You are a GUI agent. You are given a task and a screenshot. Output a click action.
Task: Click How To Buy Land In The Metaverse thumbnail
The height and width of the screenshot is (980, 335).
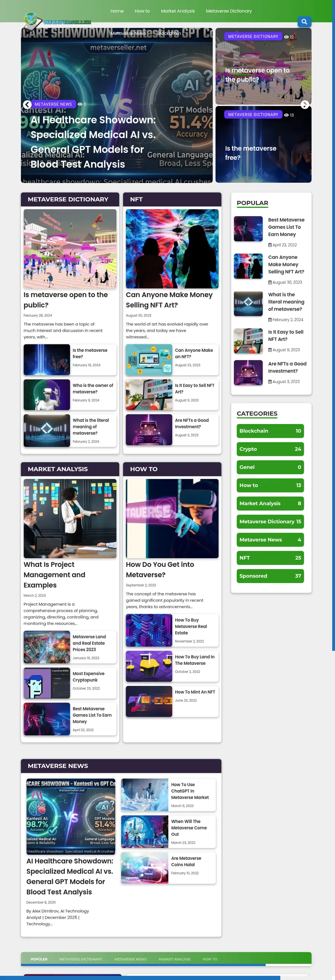click(x=149, y=666)
